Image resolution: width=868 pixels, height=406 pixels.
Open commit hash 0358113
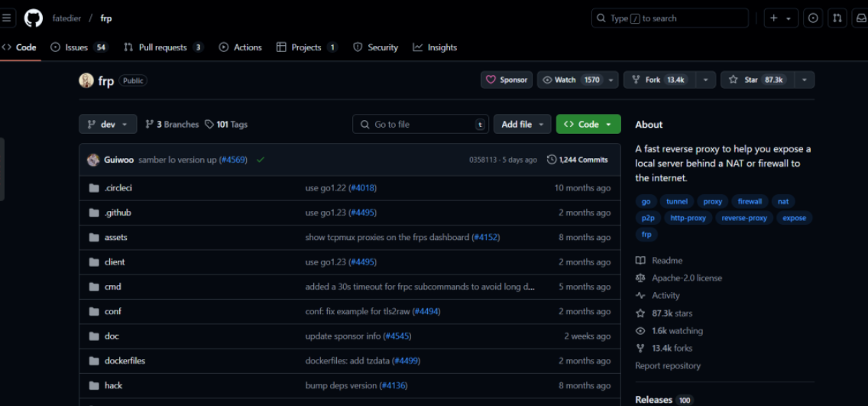coord(482,160)
